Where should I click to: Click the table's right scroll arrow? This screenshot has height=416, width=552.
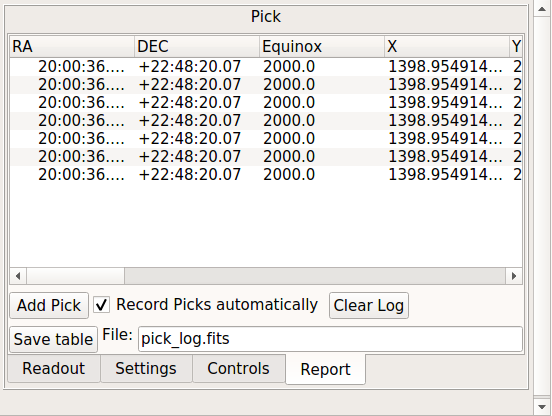coord(514,276)
